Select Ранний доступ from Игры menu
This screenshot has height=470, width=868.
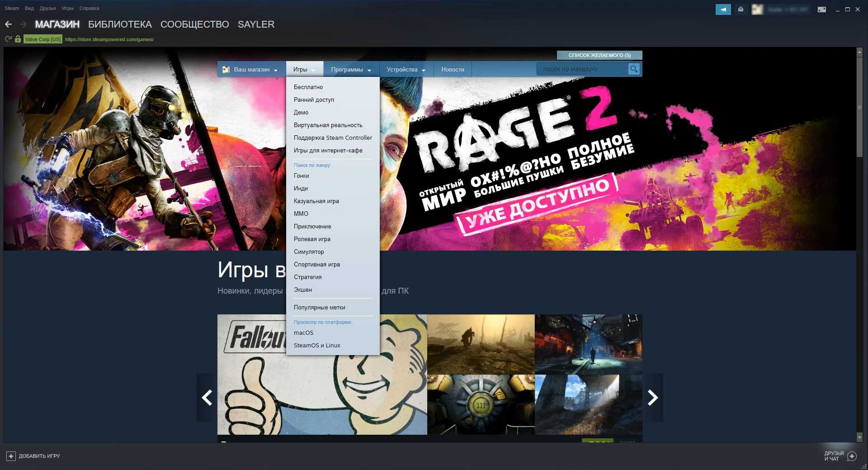[x=314, y=100]
